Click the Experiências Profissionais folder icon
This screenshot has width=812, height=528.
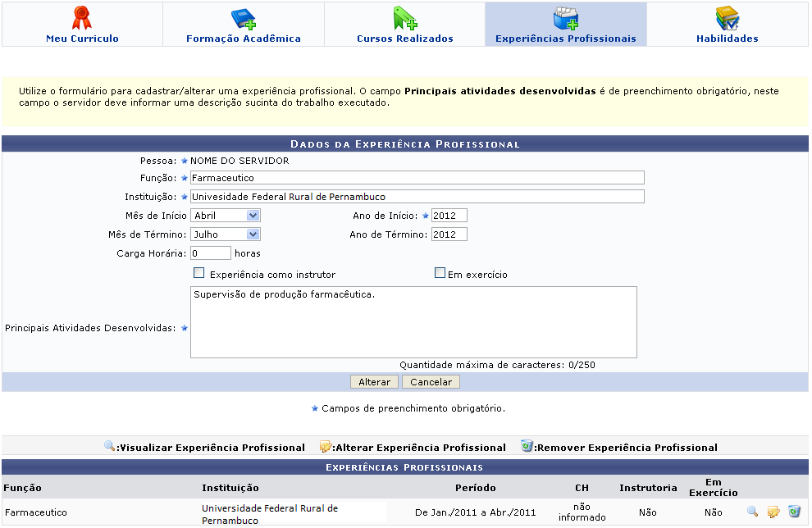[x=565, y=17]
